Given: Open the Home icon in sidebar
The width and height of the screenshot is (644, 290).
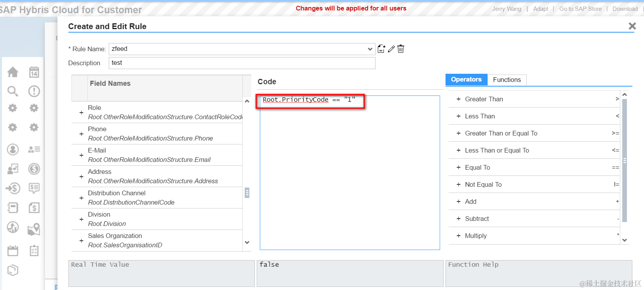Looking at the screenshot, I should point(13,72).
